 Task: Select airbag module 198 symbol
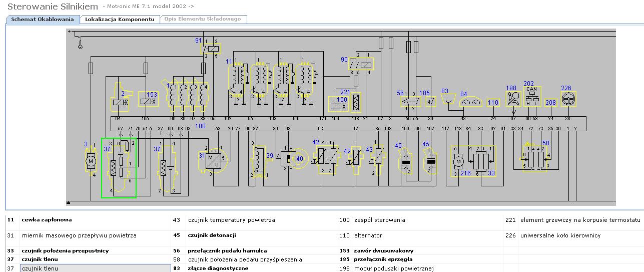tap(512, 99)
